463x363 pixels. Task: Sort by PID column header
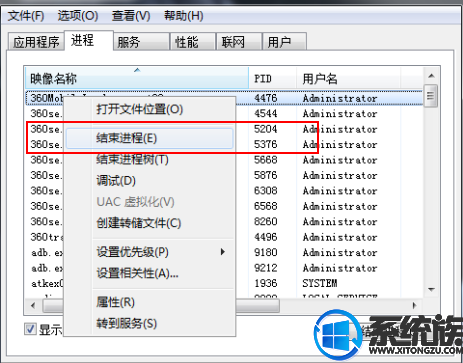pyautogui.click(x=273, y=78)
